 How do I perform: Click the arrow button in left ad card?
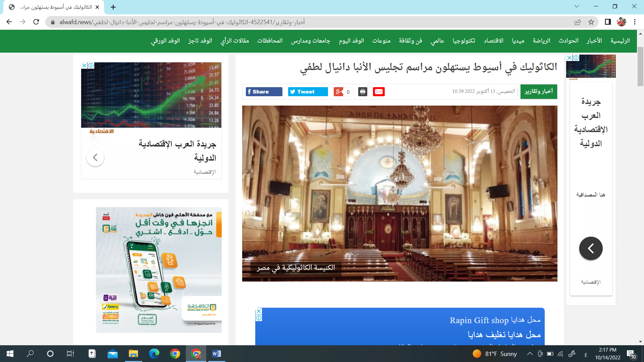coord(95,157)
